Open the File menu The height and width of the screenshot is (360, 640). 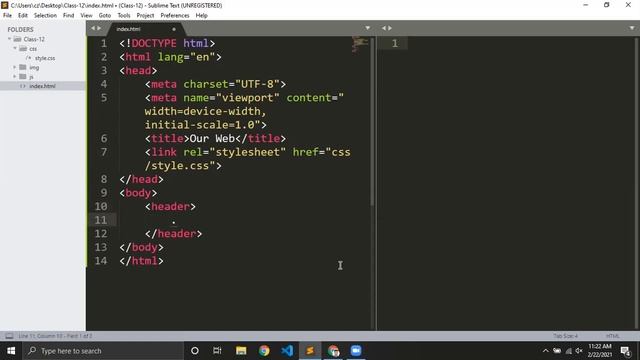click(x=7, y=16)
